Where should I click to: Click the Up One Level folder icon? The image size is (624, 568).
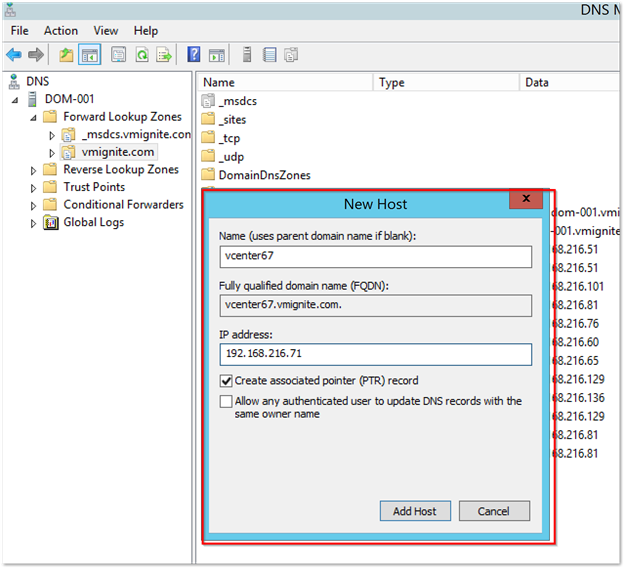click(66, 54)
